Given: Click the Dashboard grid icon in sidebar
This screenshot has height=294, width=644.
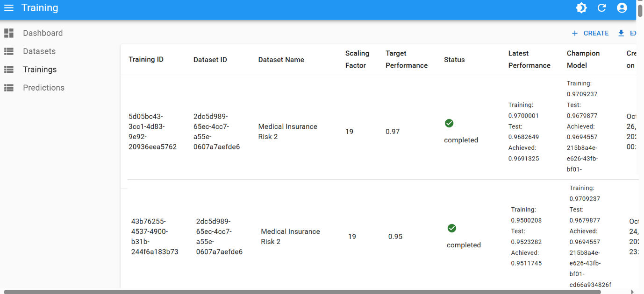Looking at the screenshot, I should click(x=8, y=33).
